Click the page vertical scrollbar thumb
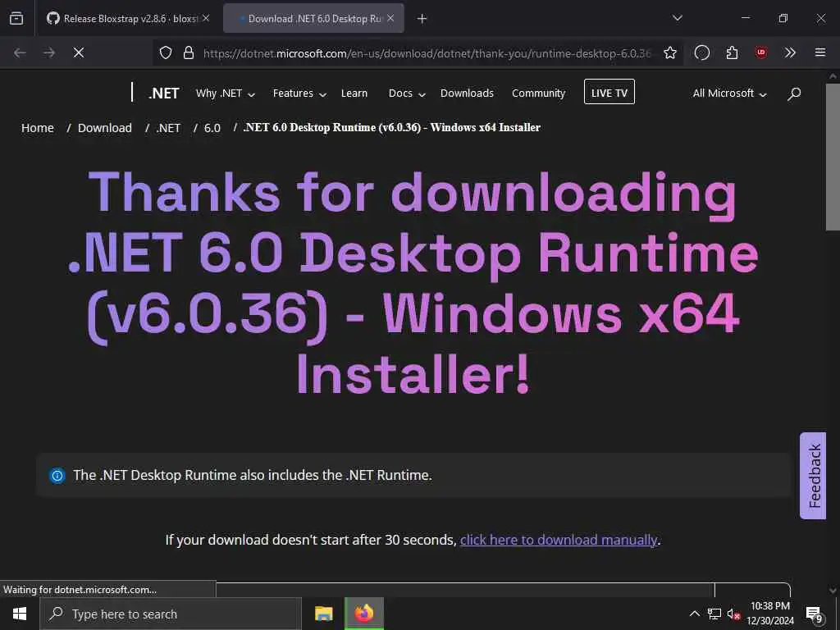 (x=833, y=157)
